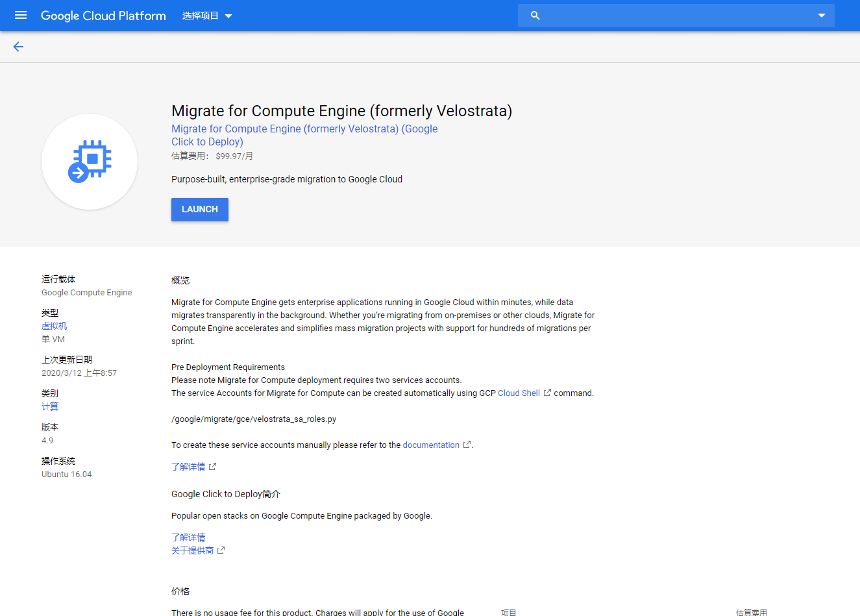
Task: Click external link icon beside Cloud Shell
Action: click(547, 393)
